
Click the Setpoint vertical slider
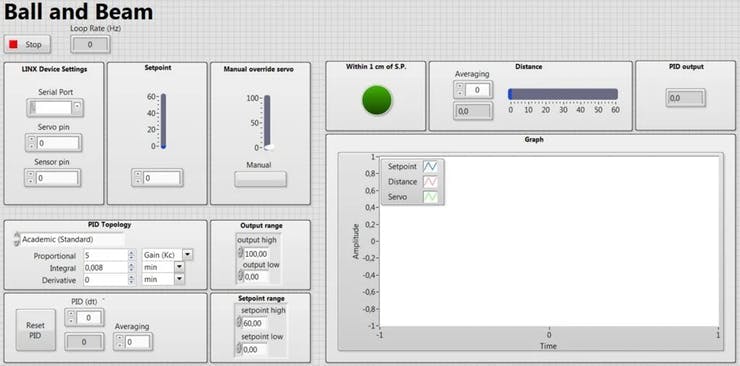[x=163, y=121]
